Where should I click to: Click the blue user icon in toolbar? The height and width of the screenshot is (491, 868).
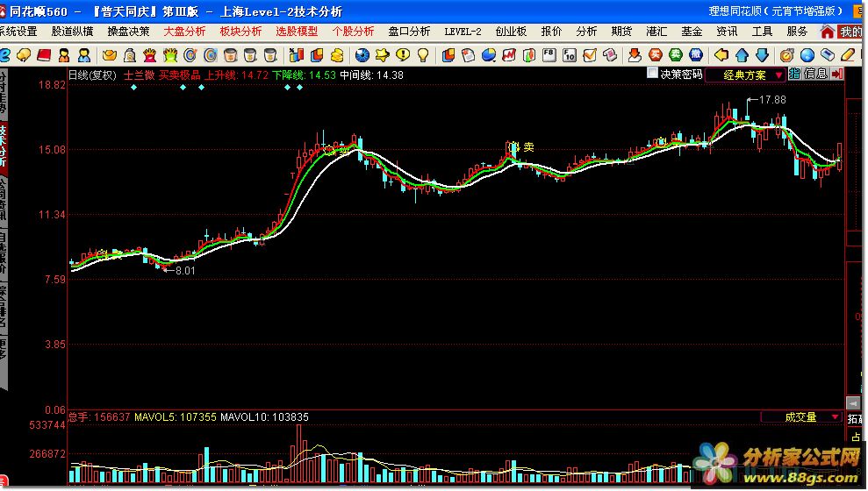[x=84, y=54]
